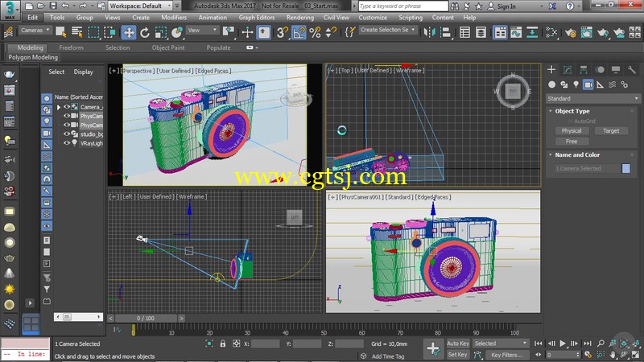This screenshot has width=644, height=362.
Task: Open the Utilities wrench panel
Action: tap(632, 70)
